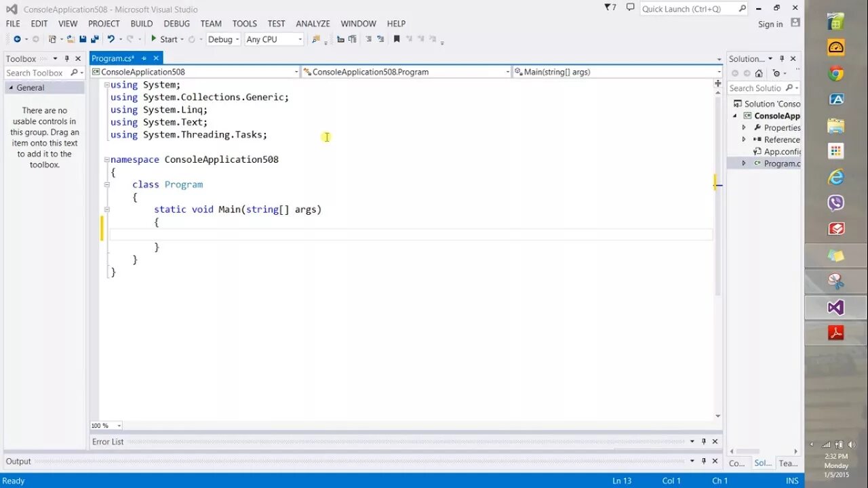Screen dimensions: 868x488
Task: Open the EDIT menu
Action: coord(39,24)
